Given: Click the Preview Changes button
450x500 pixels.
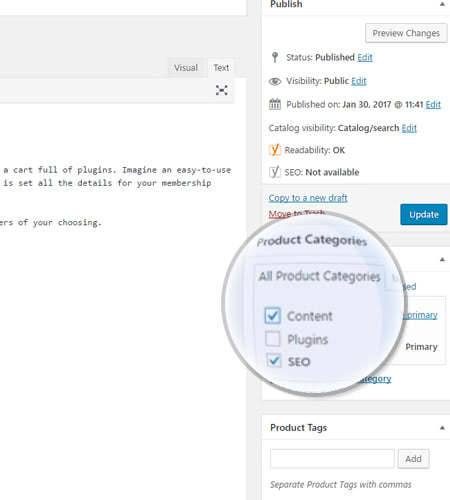Looking at the screenshot, I should point(406,33).
